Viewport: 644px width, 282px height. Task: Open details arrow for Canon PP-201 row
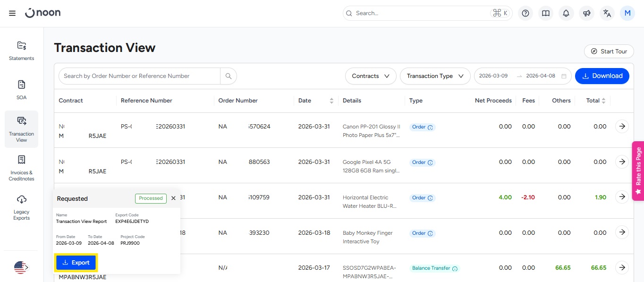(x=622, y=126)
